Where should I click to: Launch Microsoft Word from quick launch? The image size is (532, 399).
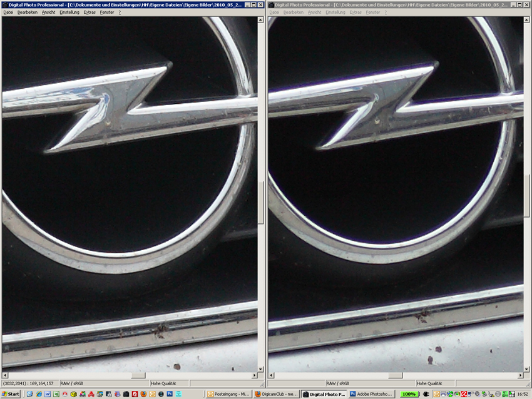pos(48,394)
